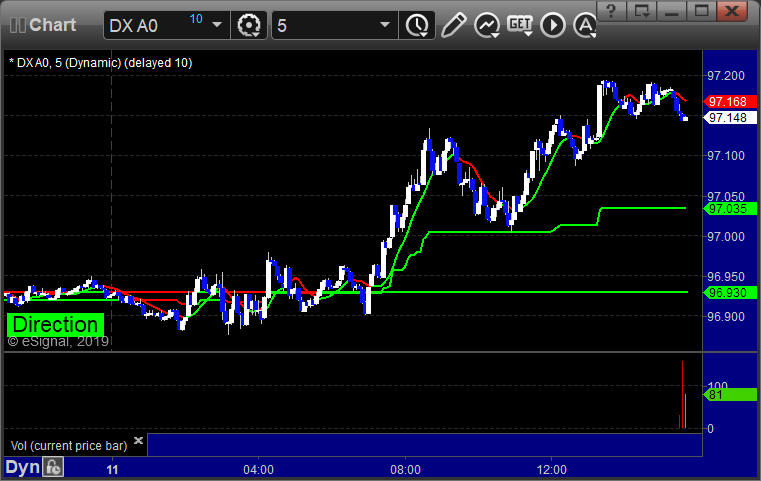This screenshot has height=481, width=761.
Task: Click the green Direction label
Action: coord(56,324)
